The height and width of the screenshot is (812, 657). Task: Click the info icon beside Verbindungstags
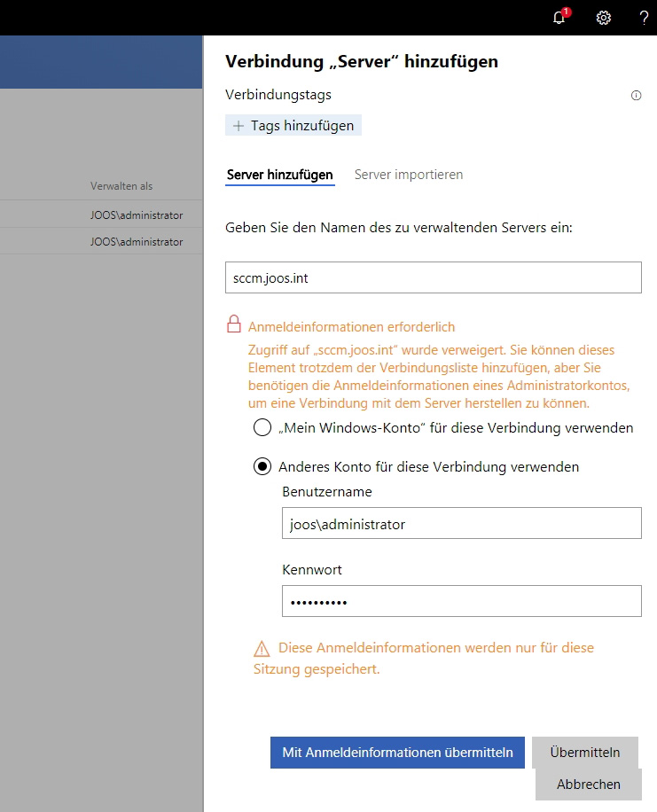(636, 95)
